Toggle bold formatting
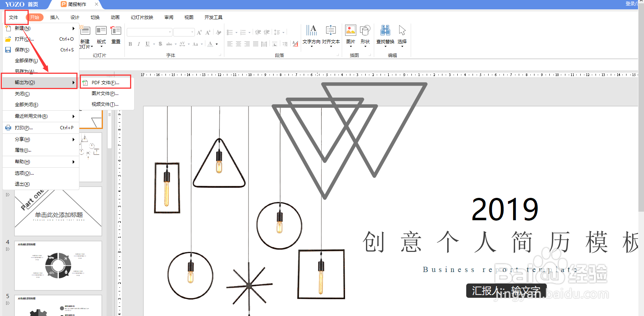Viewport: 644px width, 316px height. click(x=130, y=44)
